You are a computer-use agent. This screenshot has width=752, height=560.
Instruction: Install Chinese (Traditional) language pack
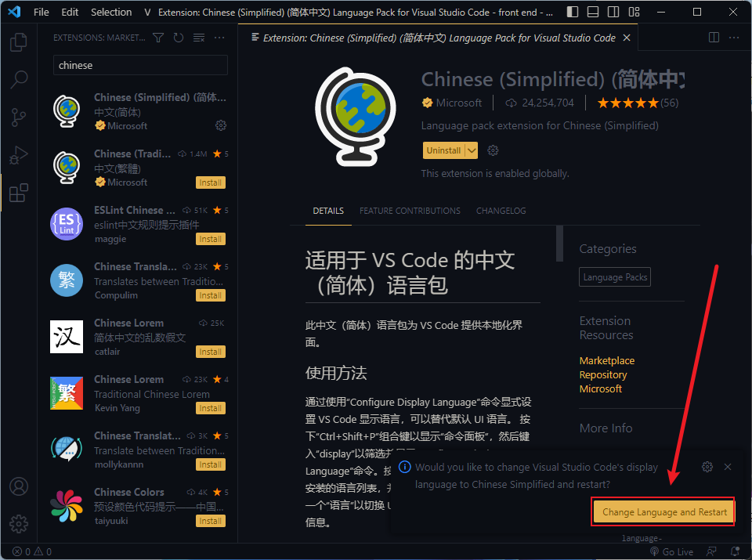[x=211, y=182]
